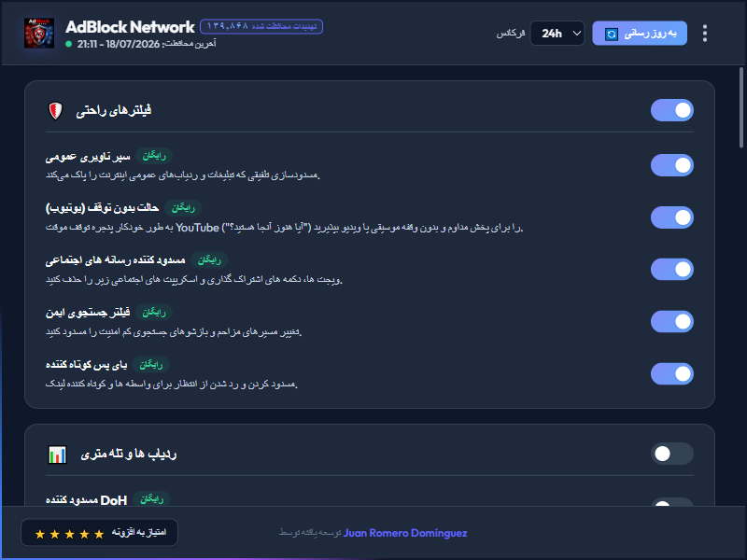
Task: Click the رایگان badge next to سپر ناوبری عمومی
Action: pos(154,156)
